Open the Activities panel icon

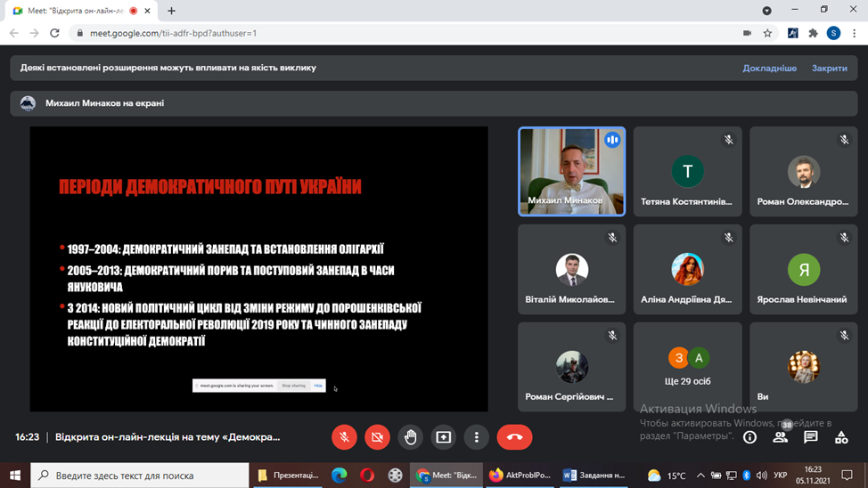coord(841,437)
